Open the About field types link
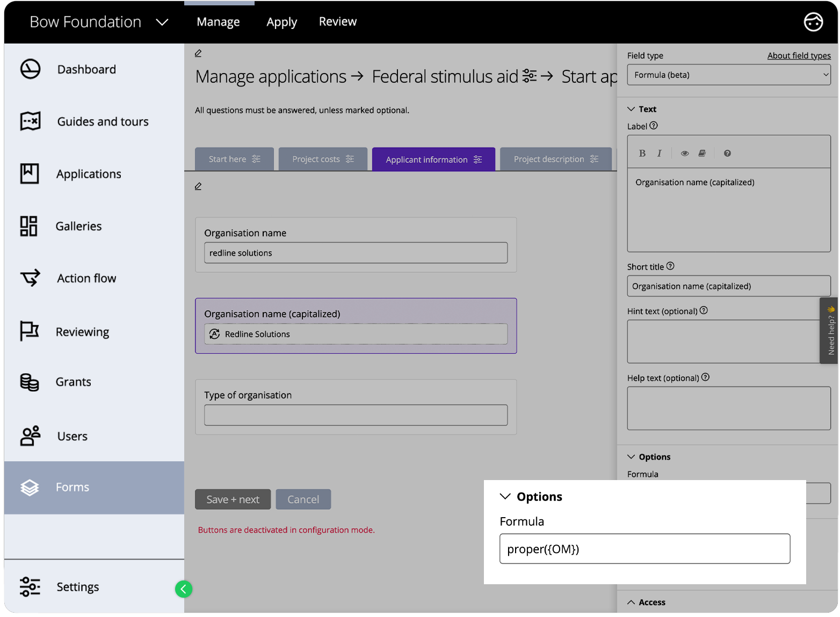840x617 pixels. point(799,56)
